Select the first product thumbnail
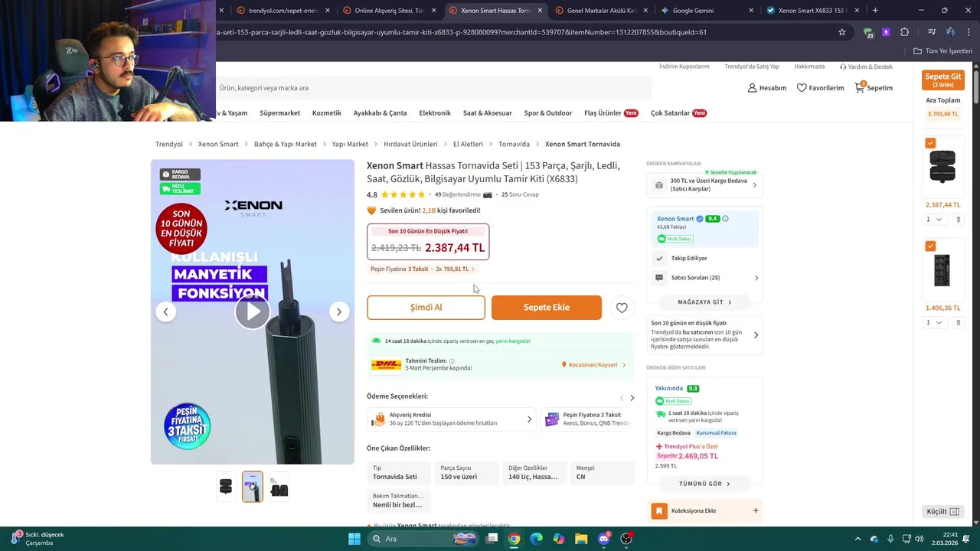This screenshot has height=551, width=980. pyautogui.click(x=226, y=487)
